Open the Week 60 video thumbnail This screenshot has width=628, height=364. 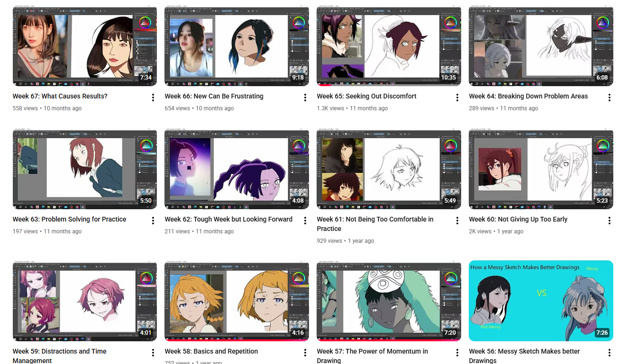tap(541, 169)
